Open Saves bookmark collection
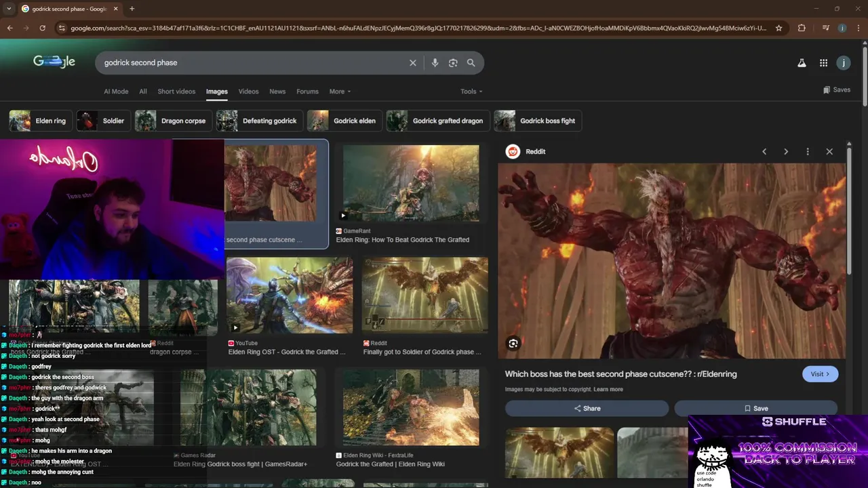Screen dimensions: 868x488 point(837,89)
